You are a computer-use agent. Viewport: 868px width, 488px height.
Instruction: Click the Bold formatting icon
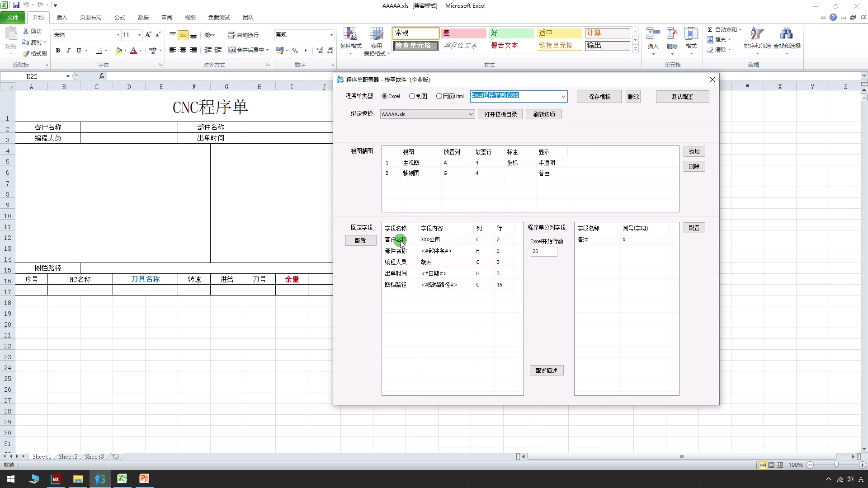(58, 51)
